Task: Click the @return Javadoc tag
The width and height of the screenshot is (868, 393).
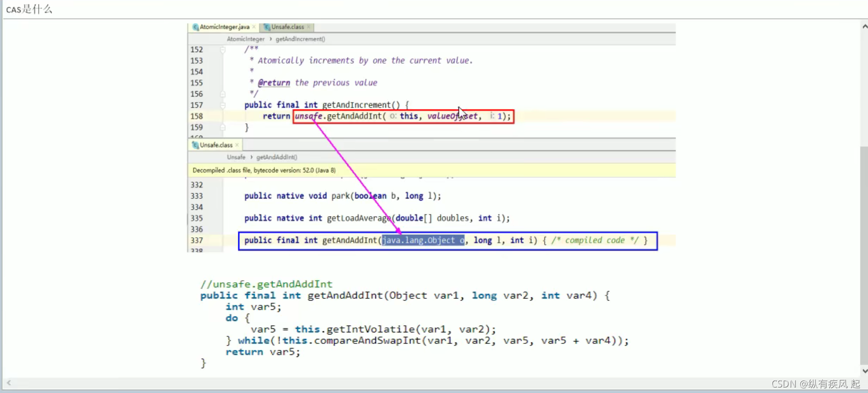Action: pos(274,83)
